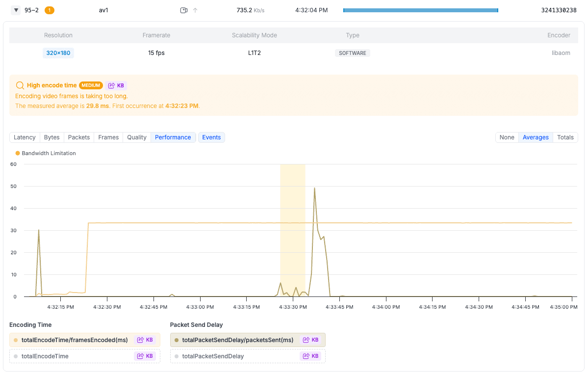Click the upward arrow outbound icon

[195, 10]
